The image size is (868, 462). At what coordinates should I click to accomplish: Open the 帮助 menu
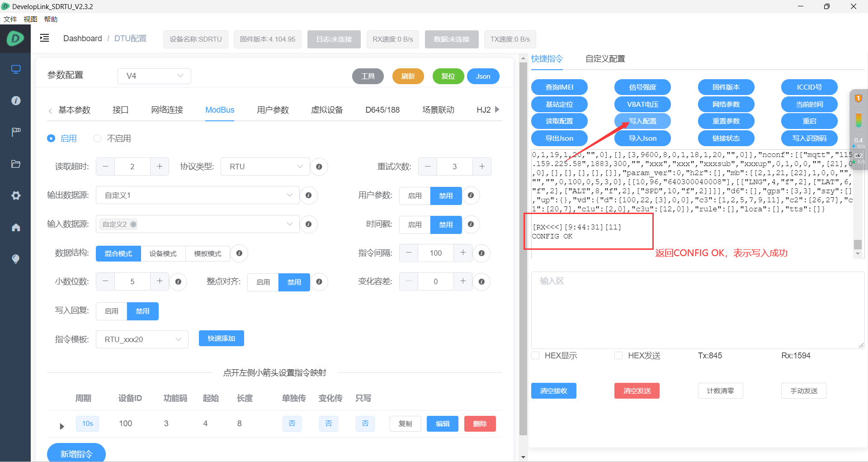click(x=51, y=19)
